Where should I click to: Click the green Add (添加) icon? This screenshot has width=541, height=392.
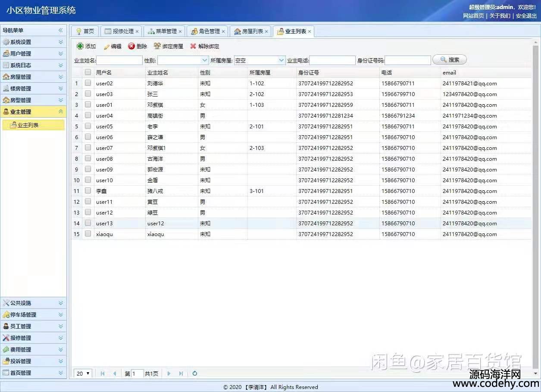tap(80, 47)
